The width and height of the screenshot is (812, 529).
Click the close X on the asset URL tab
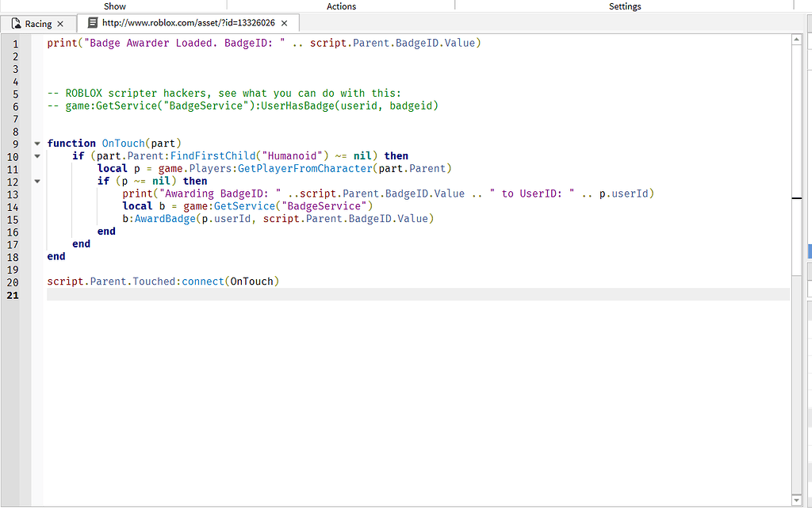[283, 23]
